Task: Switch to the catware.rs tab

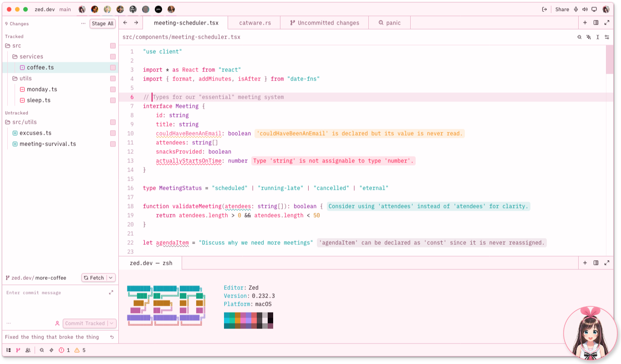Action: [255, 23]
